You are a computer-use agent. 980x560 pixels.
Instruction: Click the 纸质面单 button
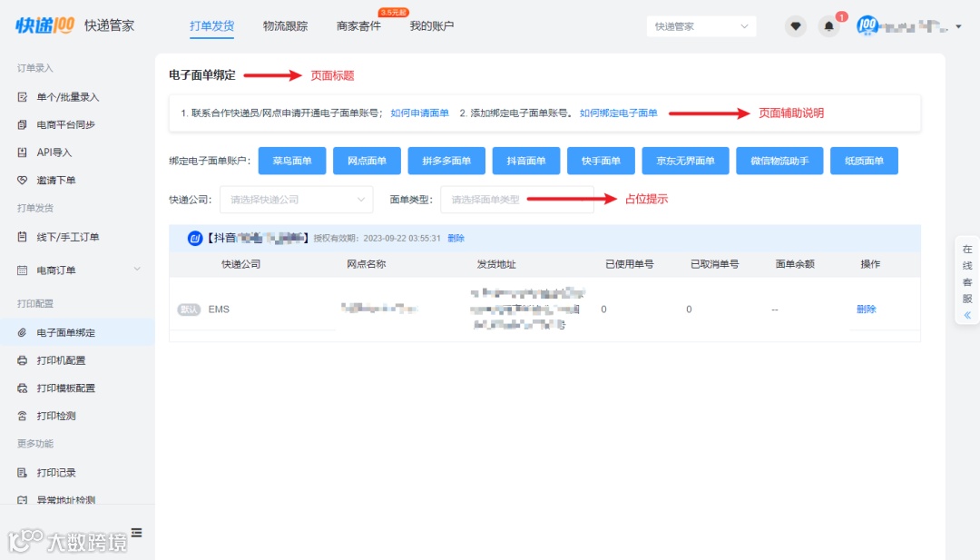click(864, 161)
